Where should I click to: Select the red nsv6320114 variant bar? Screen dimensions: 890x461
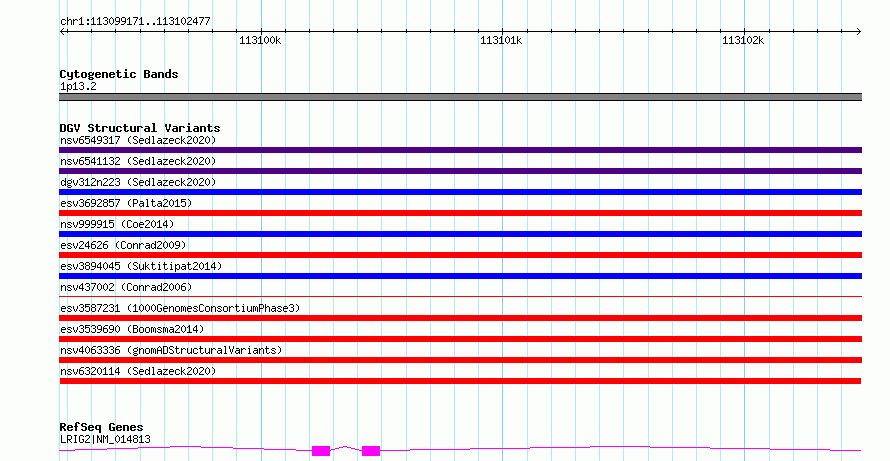point(460,381)
